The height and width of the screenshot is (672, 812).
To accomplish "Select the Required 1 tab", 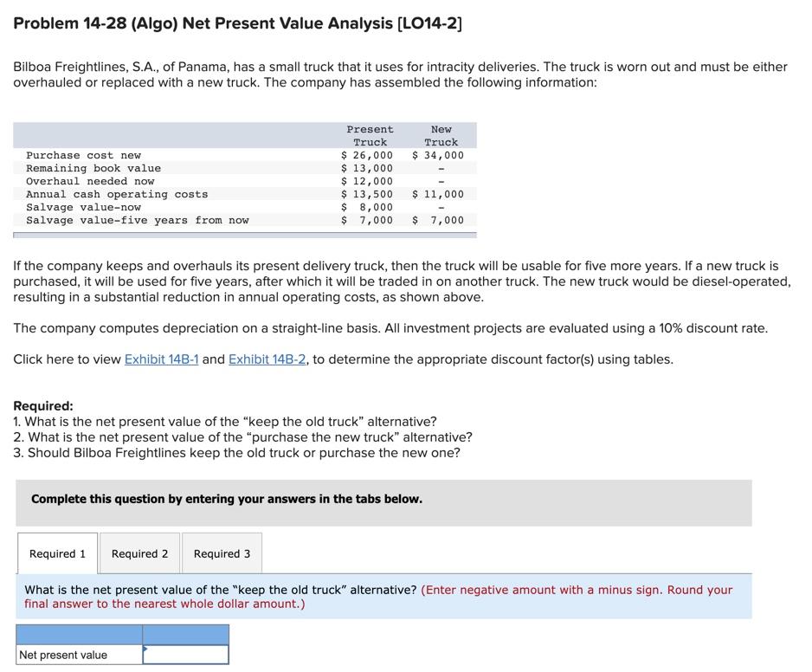I will [57, 553].
